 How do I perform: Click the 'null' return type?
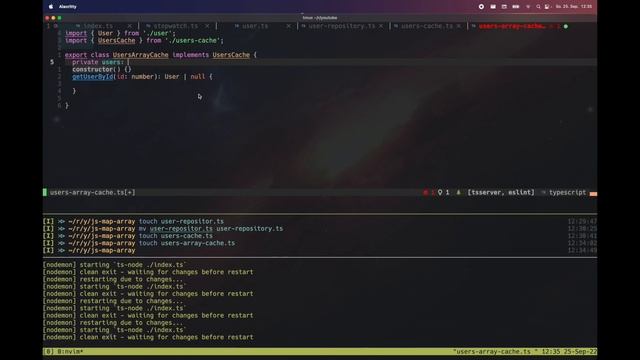[198, 77]
